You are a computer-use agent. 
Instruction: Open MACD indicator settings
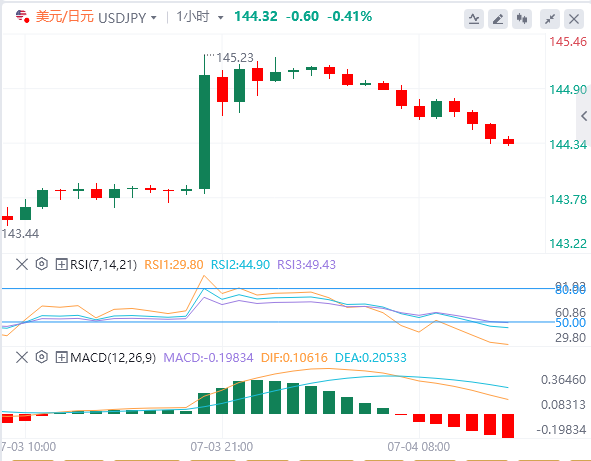[x=41, y=357]
